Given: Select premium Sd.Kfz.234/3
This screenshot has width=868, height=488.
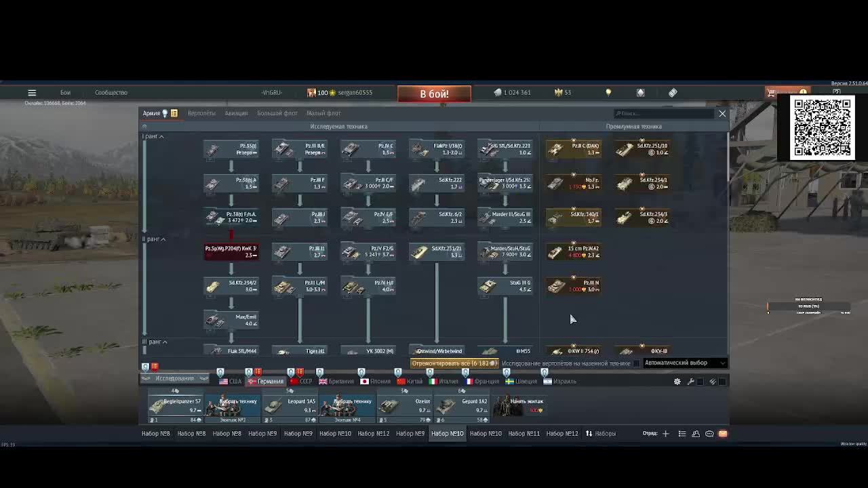Looking at the screenshot, I should tap(642, 218).
